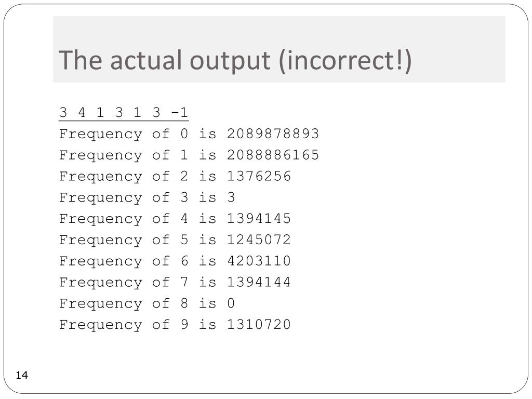
Task: Click the 'Frequency of 8 is 0' line
Action: point(147,303)
